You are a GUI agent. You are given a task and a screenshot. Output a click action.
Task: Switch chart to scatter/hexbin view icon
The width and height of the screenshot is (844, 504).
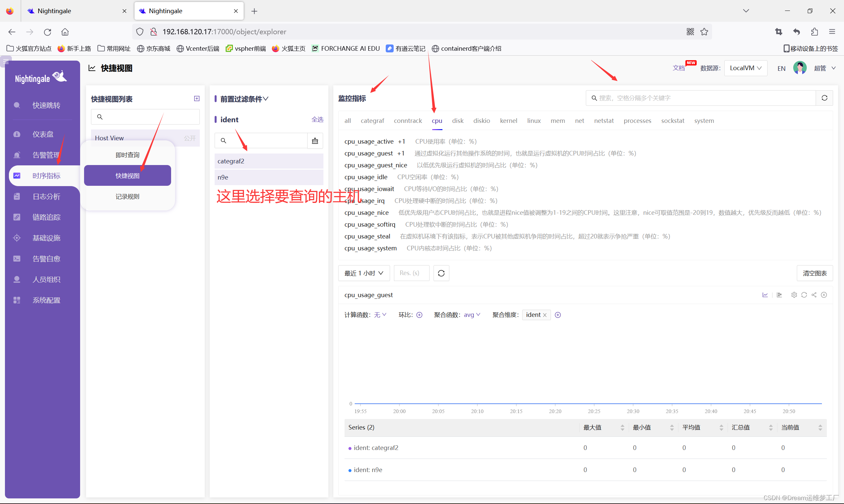tap(779, 295)
